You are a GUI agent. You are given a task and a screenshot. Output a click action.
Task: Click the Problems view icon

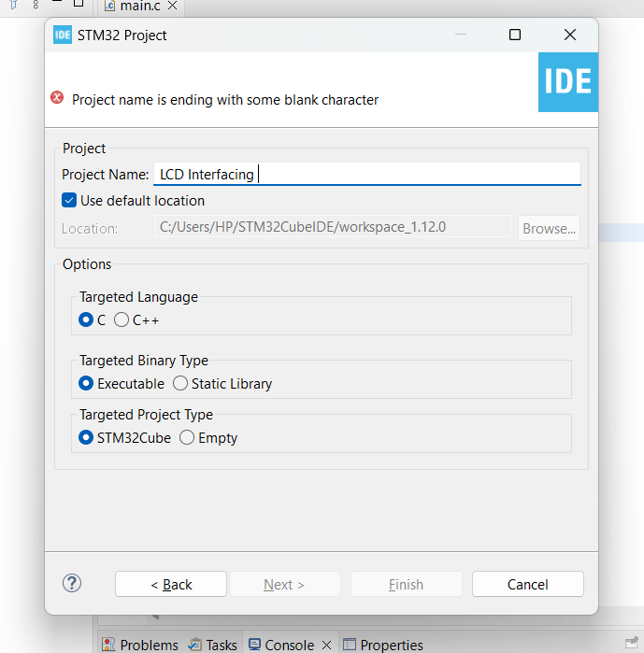tap(108, 645)
